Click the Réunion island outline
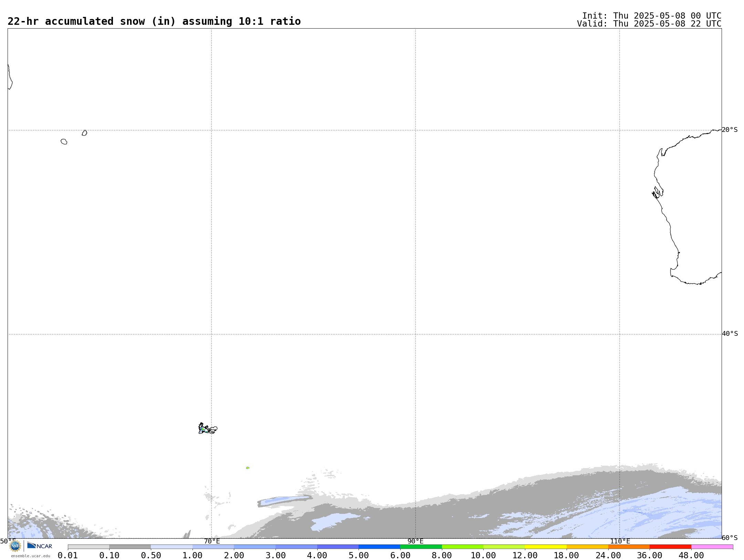Screen dimensions: 744x560 click(x=64, y=142)
